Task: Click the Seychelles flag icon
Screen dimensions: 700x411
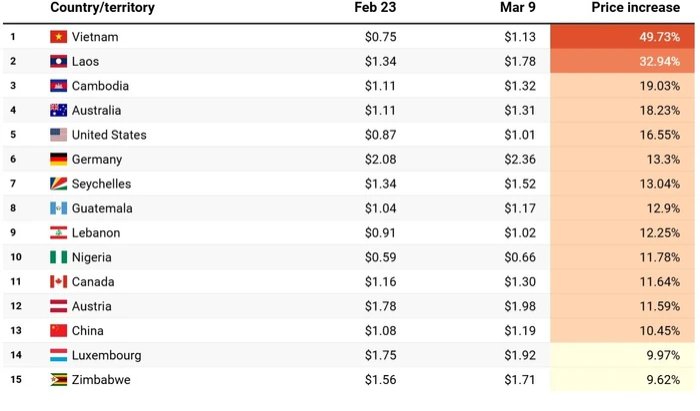Action: 58,184
